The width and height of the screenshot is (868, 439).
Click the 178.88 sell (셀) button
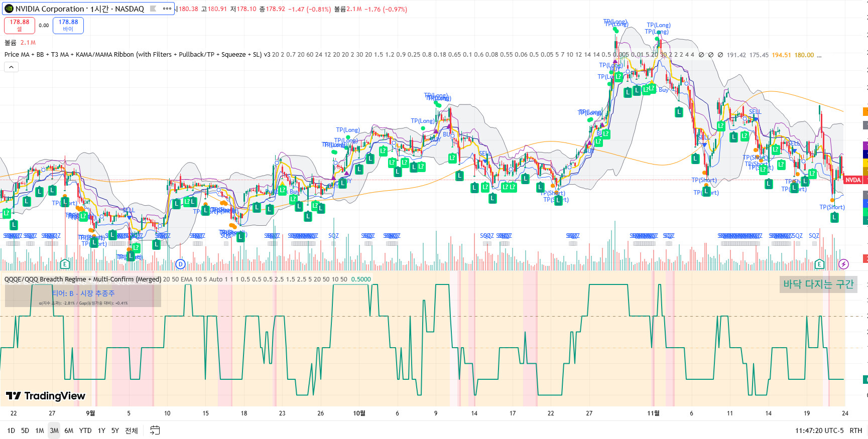coord(20,25)
